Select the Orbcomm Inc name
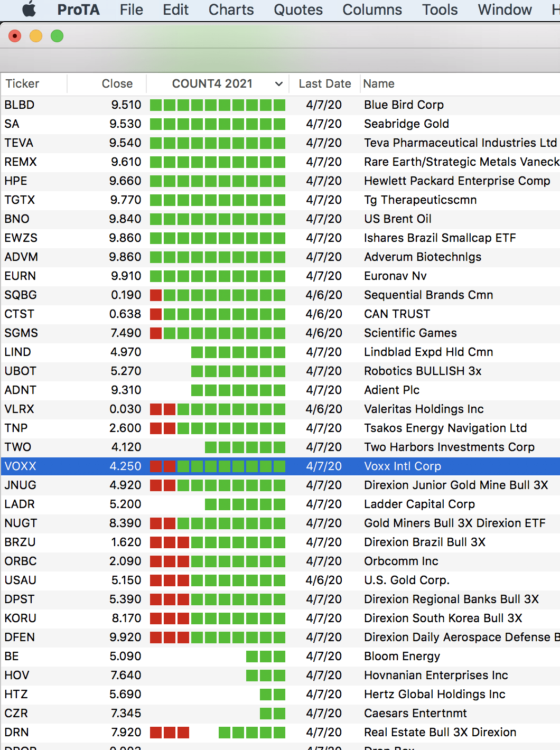The image size is (560, 750). click(x=401, y=561)
